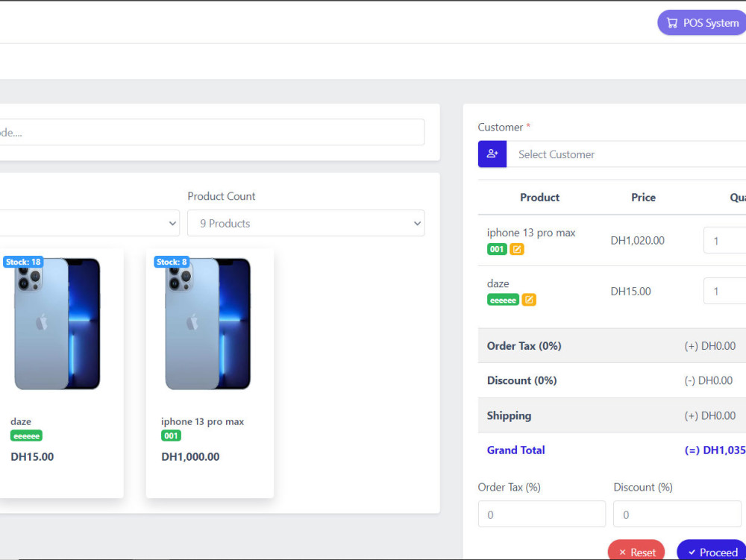This screenshot has height=560, width=746.
Task: Click the Stock: 8 badge
Action: pyautogui.click(x=172, y=262)
